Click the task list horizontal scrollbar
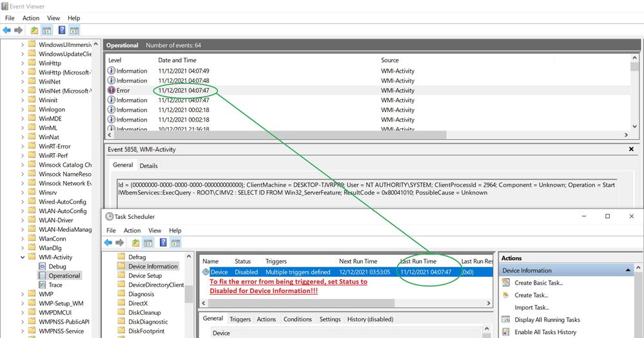 click(302, 303)
